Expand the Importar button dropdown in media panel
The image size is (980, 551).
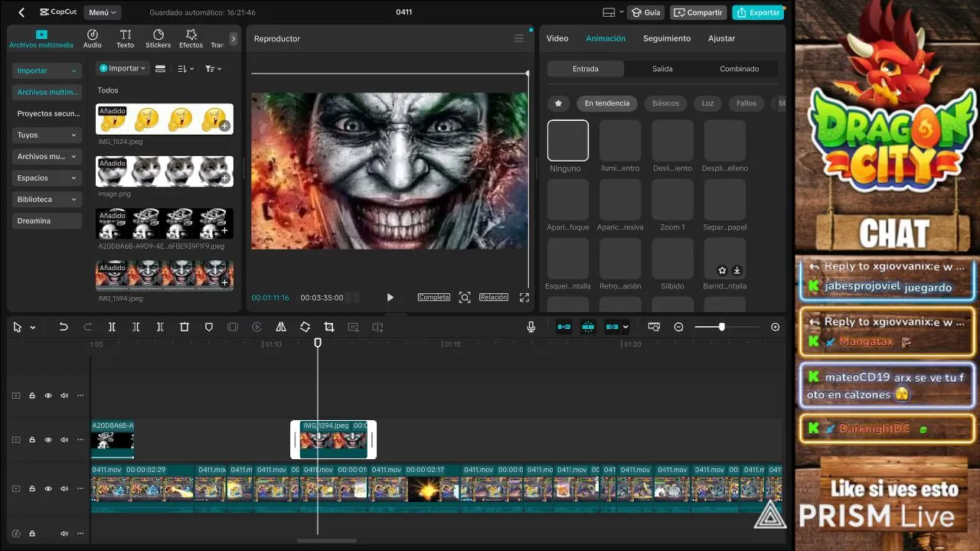(x=122, y=68)
